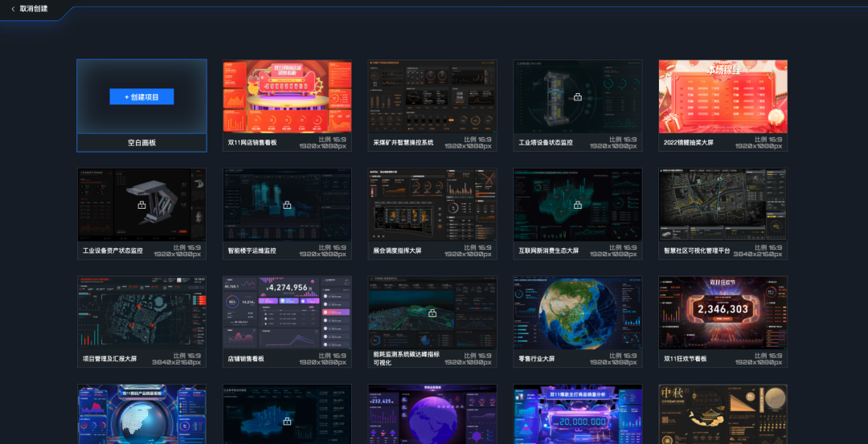Click the 工业设备资产状态监控 title
Image resolution: width=868 pixels, height=444 pixels.
coord(113,251)
